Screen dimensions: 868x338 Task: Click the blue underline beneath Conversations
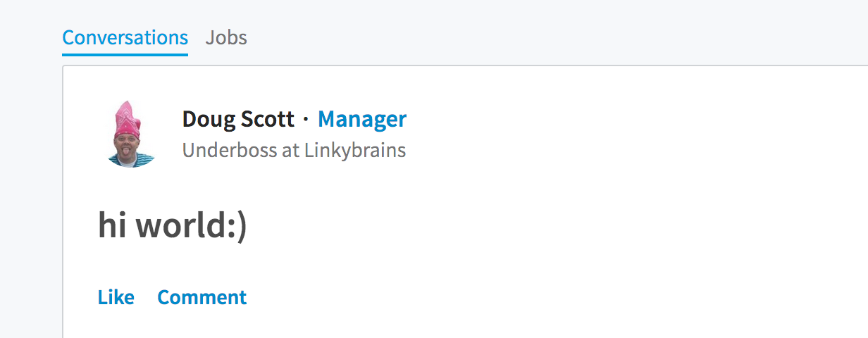click(125, 54)
